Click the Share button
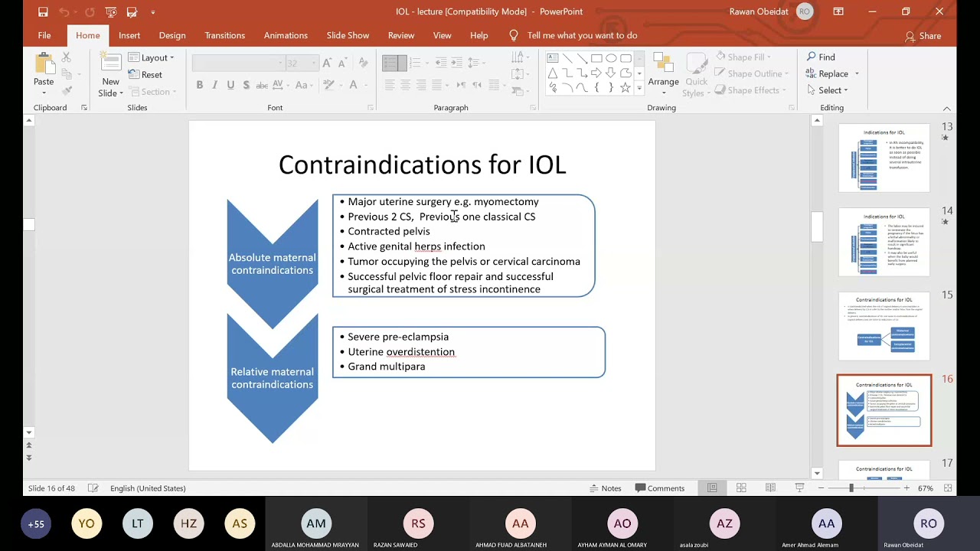980x551 pixels. click(x=923, y=36)
